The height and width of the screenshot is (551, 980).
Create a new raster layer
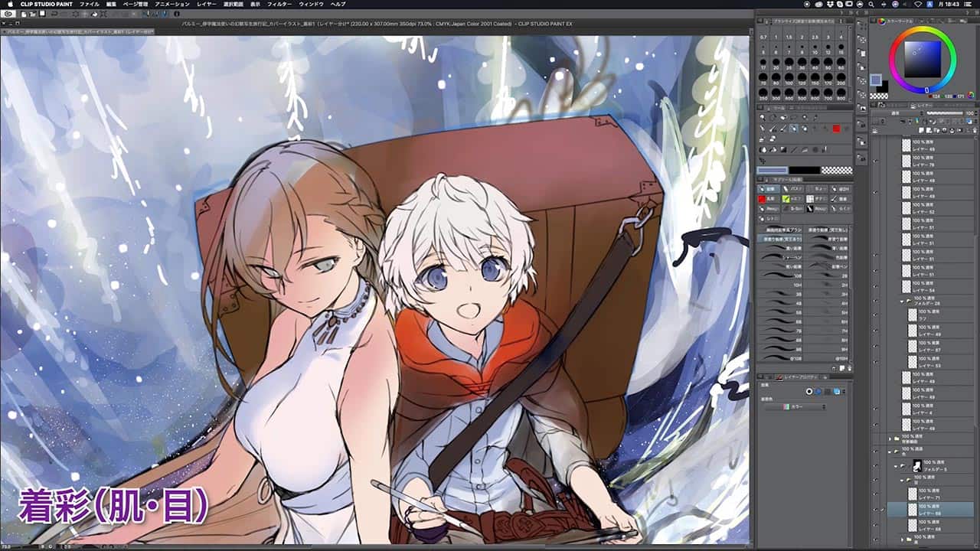(x=921, y=130)
